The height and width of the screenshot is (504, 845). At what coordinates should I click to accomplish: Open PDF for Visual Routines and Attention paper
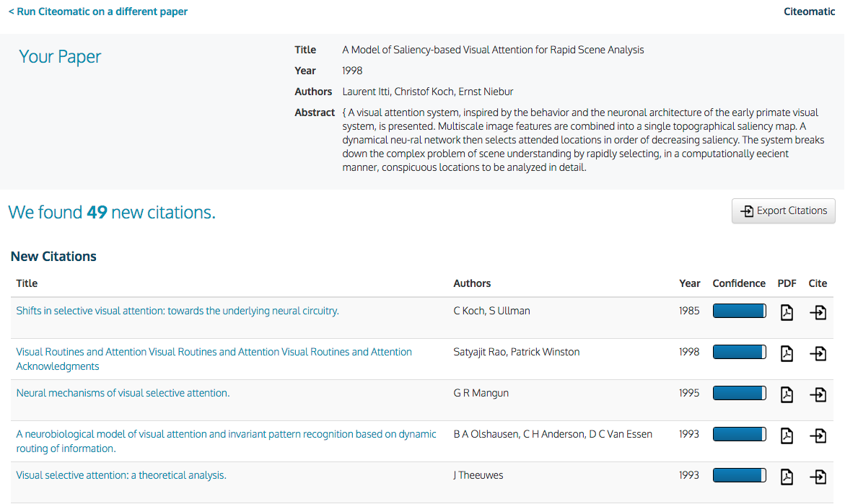787,353
